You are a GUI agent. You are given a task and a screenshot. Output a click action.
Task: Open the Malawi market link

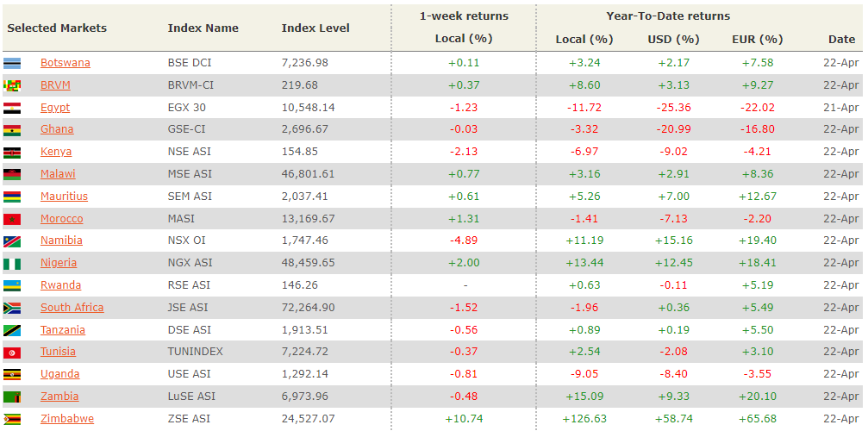tap(58, 174)
